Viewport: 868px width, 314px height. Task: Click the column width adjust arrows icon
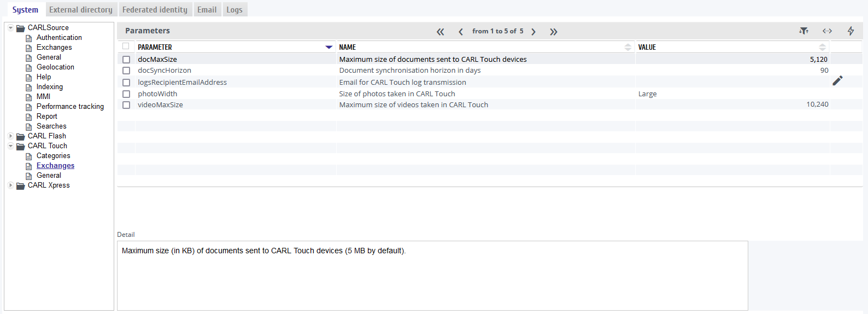tap(827, 31)
